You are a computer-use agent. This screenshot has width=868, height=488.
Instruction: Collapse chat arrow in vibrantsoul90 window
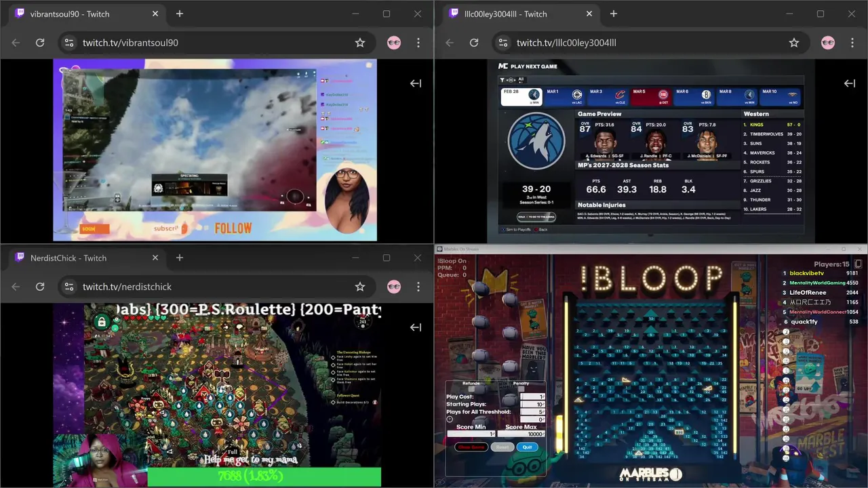[416, 83]
